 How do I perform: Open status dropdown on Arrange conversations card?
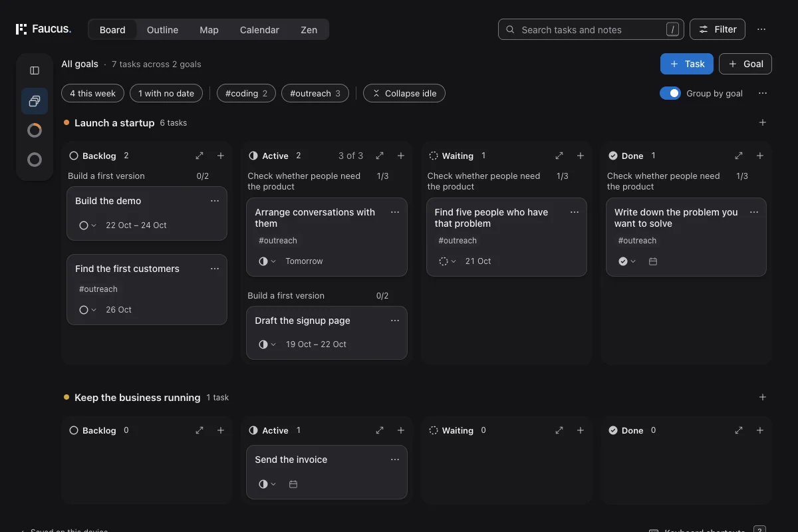(267, 261)
